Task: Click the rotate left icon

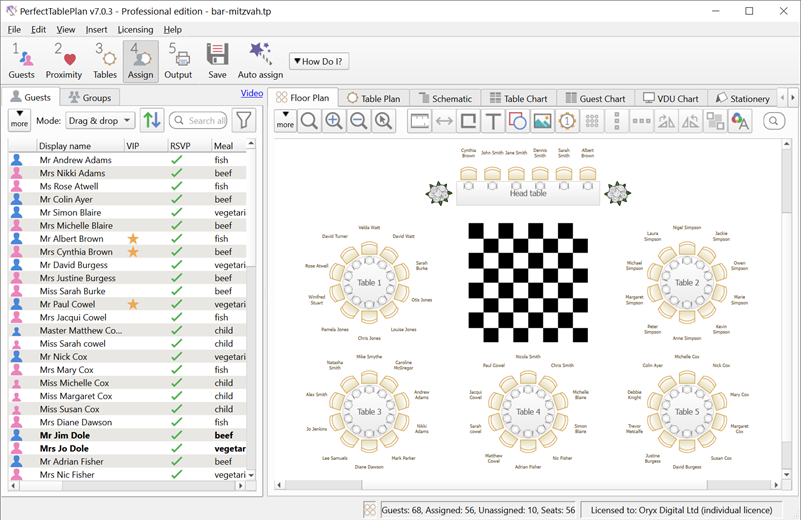Action: [666, 121]
